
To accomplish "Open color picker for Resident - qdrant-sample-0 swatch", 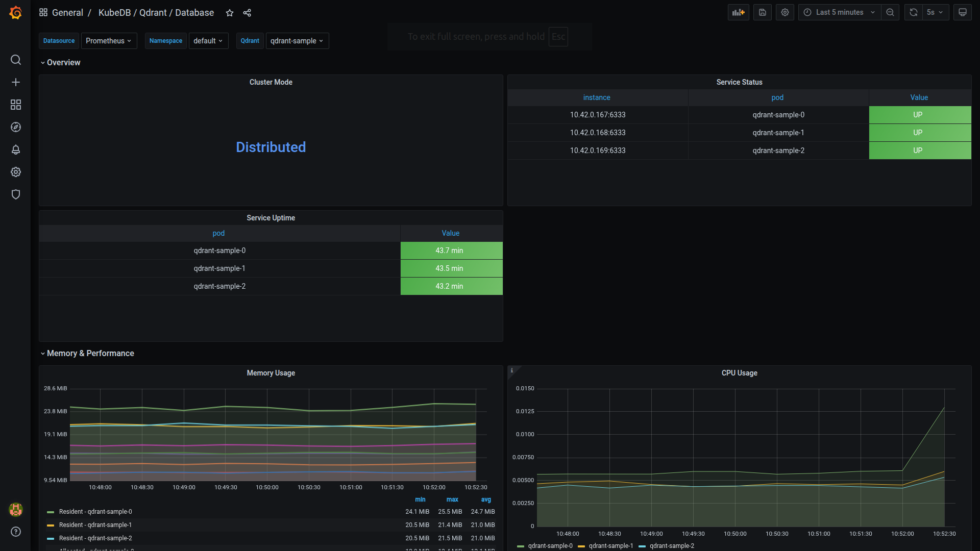I will click(51, 512).
